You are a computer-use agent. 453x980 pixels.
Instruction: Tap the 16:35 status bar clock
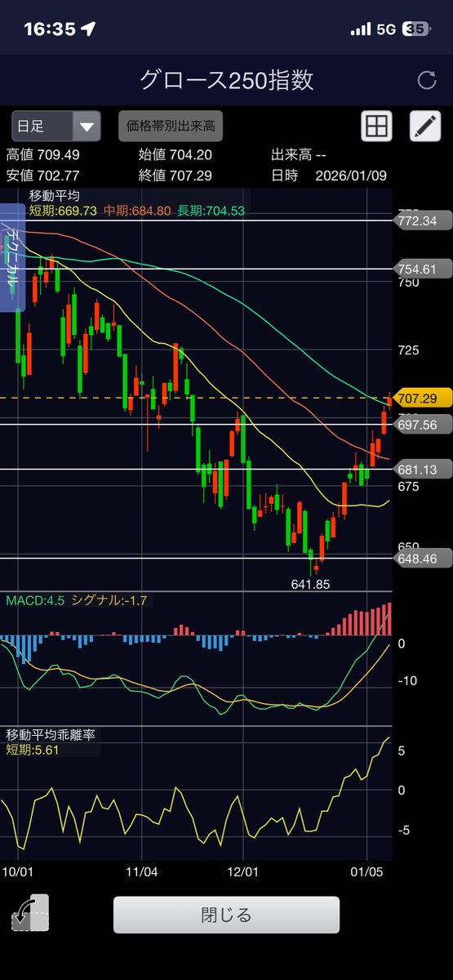(50, 29)
